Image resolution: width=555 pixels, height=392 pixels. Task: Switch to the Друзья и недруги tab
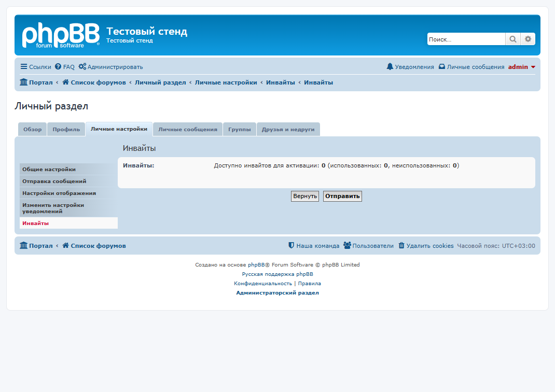click(x=288, y=130)
